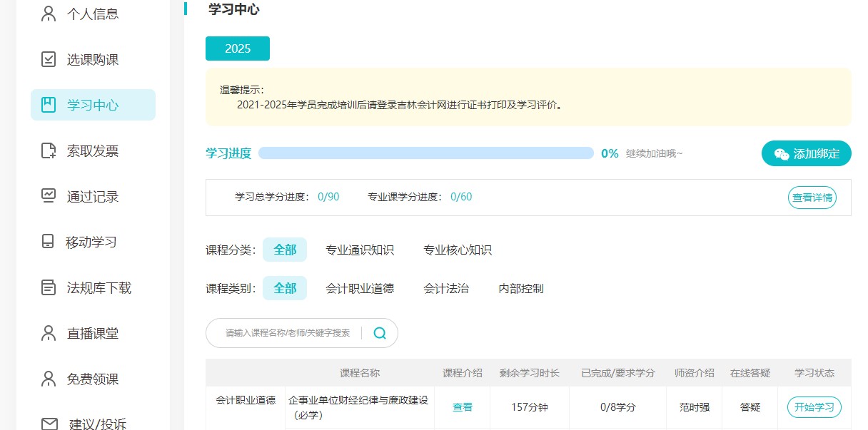
Task: Select the 直播课堂 sidebar icon
Action: (x=49, y=333)
